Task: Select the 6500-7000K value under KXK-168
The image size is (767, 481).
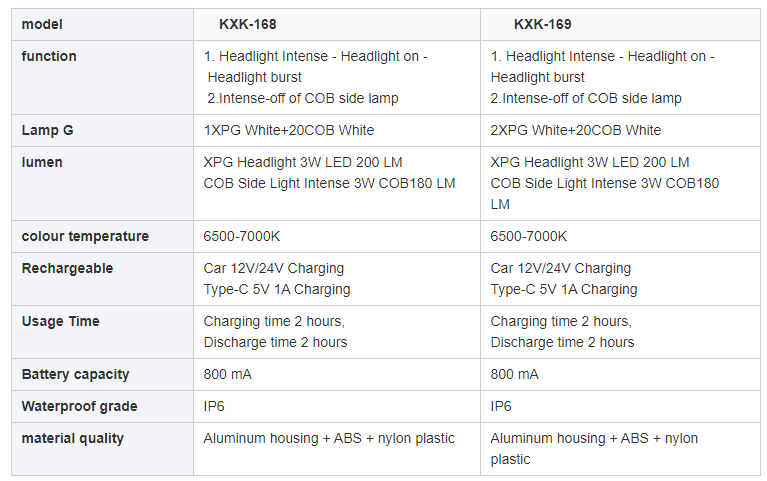Action: 242,236
